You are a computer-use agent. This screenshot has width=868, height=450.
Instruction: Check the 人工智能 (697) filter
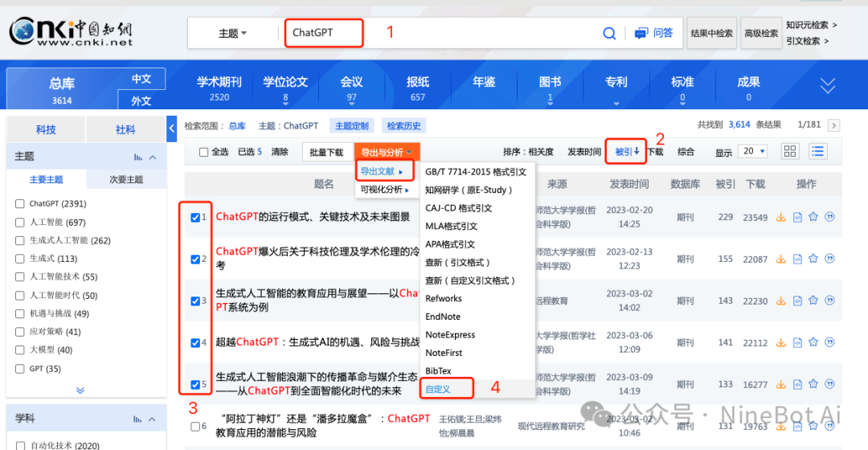pos(20,222)
